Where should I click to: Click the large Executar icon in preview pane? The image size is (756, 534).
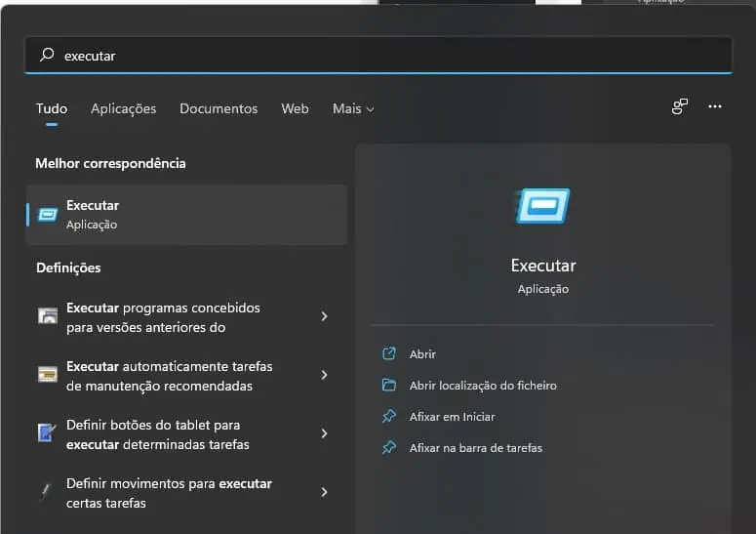pyautogui.click(x=542, y=207)
